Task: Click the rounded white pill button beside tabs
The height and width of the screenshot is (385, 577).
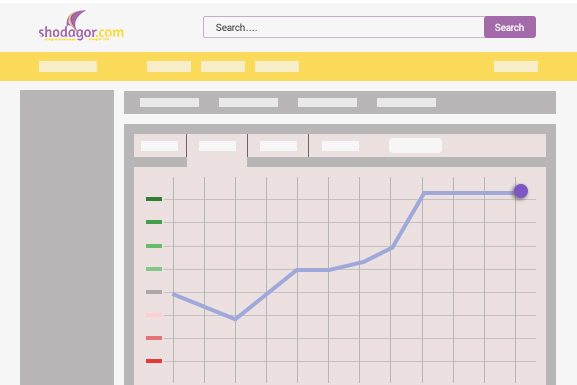Action: (x=415, y=146)
